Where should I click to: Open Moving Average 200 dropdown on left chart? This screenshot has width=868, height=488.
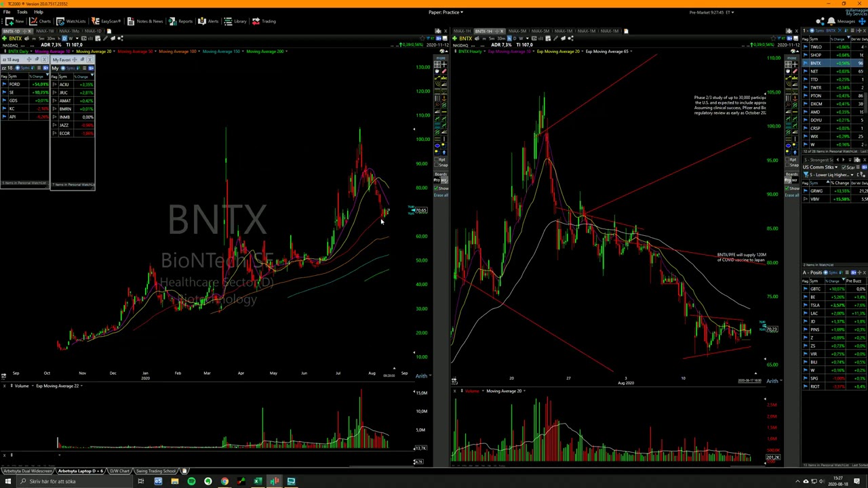tap(286, 52)
